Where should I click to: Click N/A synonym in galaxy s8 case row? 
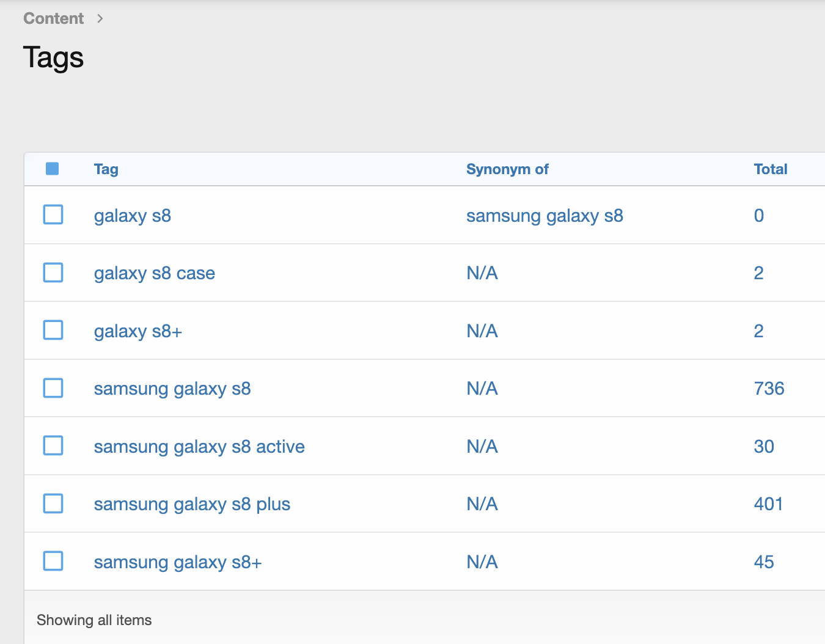pos(482,273)
